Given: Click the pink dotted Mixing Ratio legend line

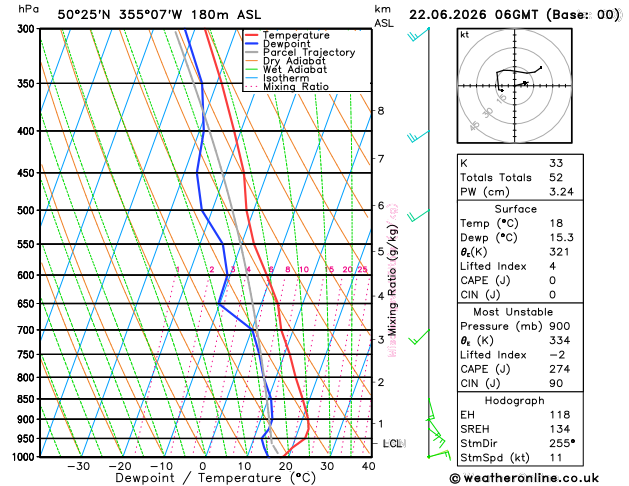Looking at the screenshot, I should click(251, 87).
